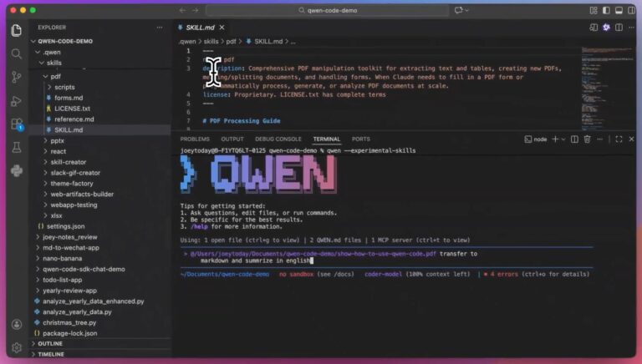The width and height of the screenshot is (642, 364).
Task: Open markdown preview to the side
Action: point(594,28)
